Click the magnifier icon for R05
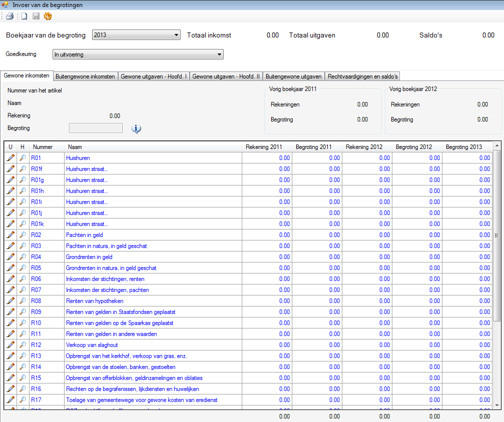The height and width of the screenshot is (422, 504). (23, 268)
